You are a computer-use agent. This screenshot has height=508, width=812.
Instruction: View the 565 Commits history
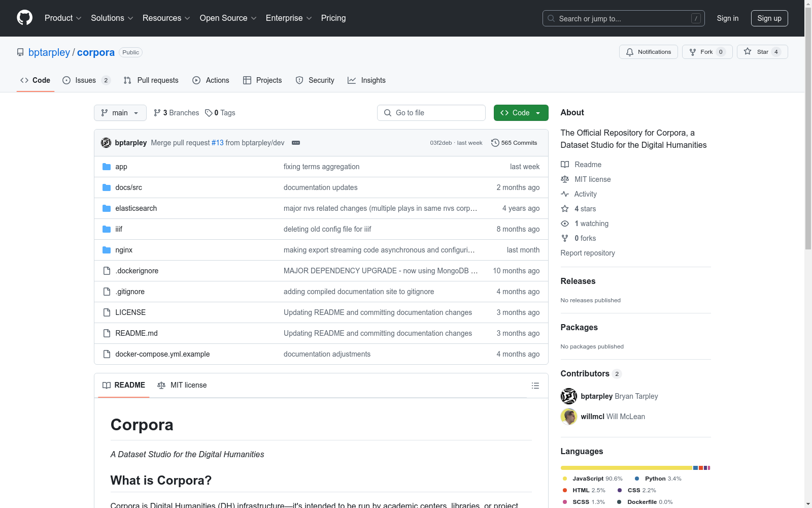[514, 143]
